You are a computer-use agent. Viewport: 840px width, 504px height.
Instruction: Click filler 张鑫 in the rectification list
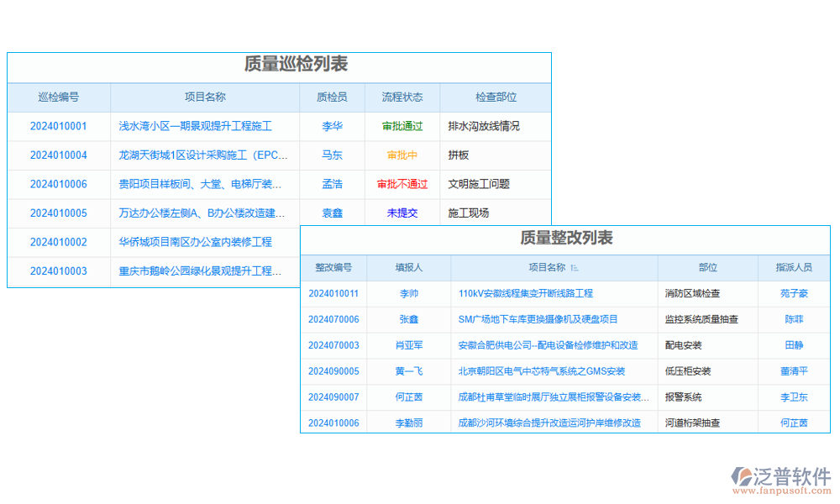[408, 319]
